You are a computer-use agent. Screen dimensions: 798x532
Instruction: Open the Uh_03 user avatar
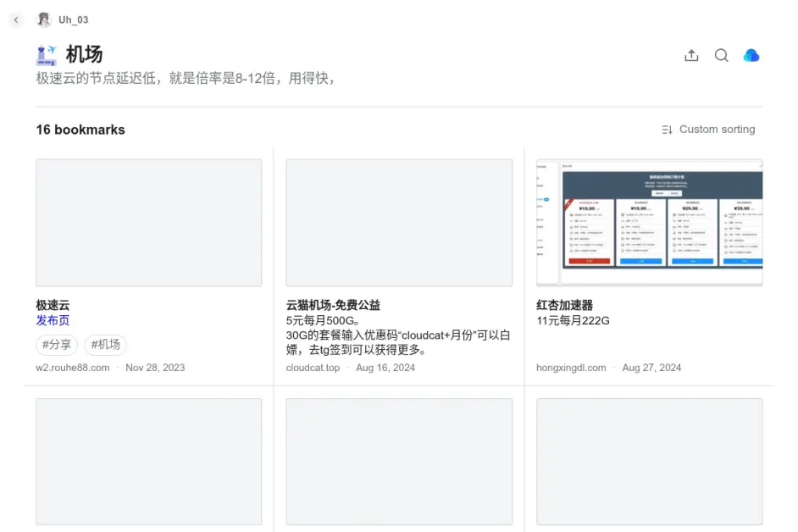[44, 19]
